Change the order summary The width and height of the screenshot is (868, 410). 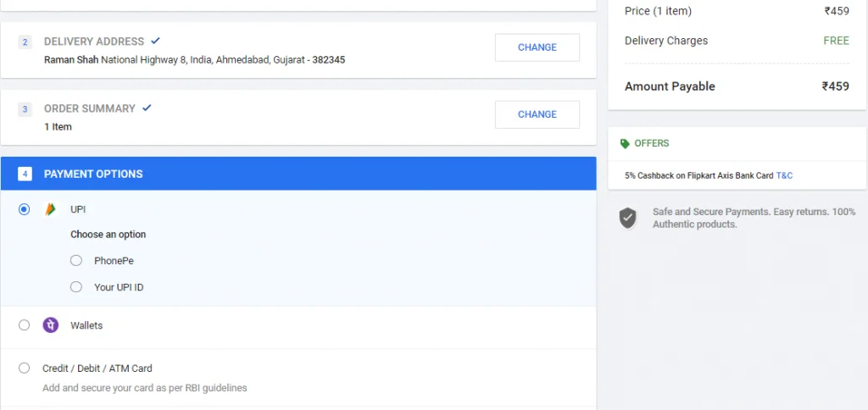pyautogui.click(x=537, y=114)
